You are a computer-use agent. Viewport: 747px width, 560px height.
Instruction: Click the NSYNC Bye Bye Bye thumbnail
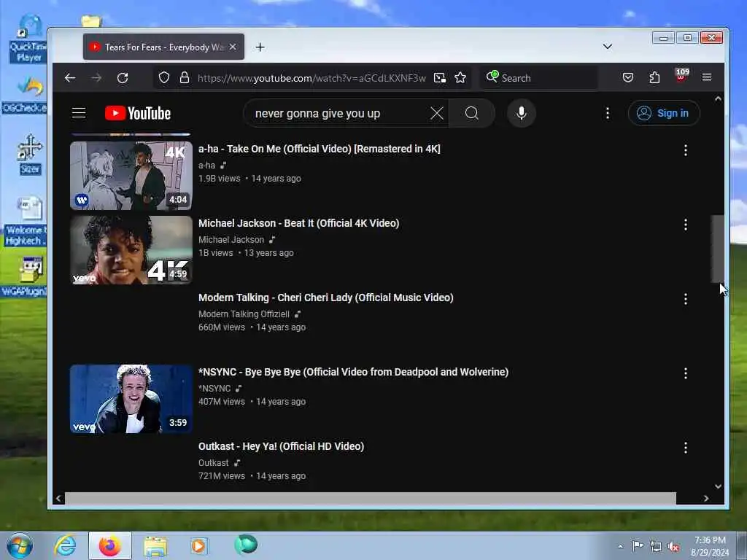[131, 399]
